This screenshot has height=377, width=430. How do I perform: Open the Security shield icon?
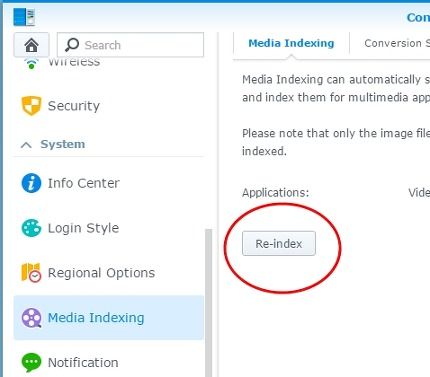[31, 106]
